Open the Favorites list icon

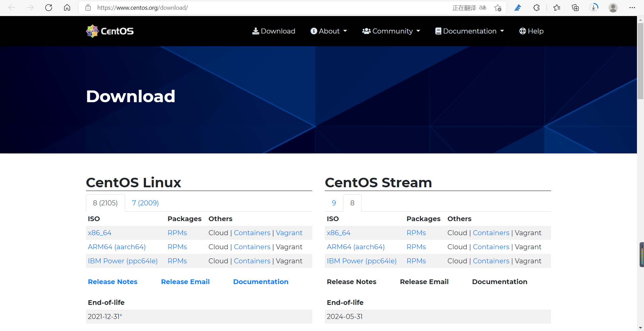pos(557,7)
